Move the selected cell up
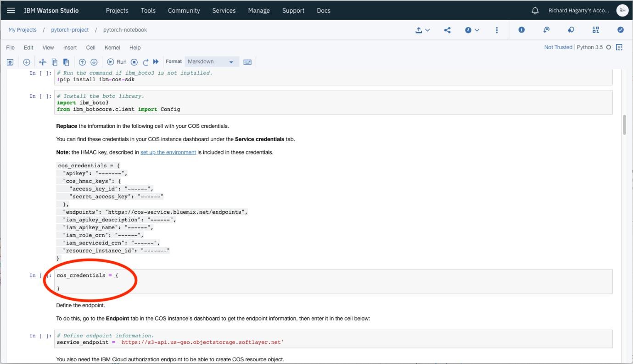The width and height of the screenshot is (633, 364). click(x=82, y=61)
